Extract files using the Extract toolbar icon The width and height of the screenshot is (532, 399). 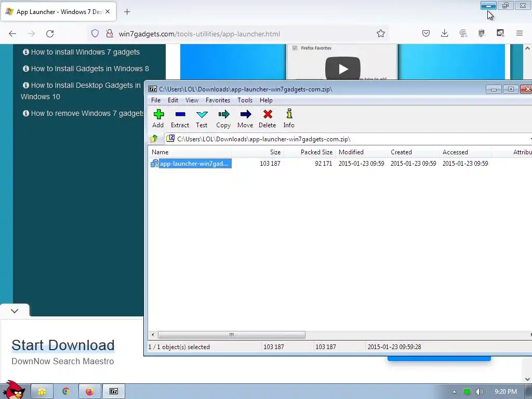[x=180, y=118]
